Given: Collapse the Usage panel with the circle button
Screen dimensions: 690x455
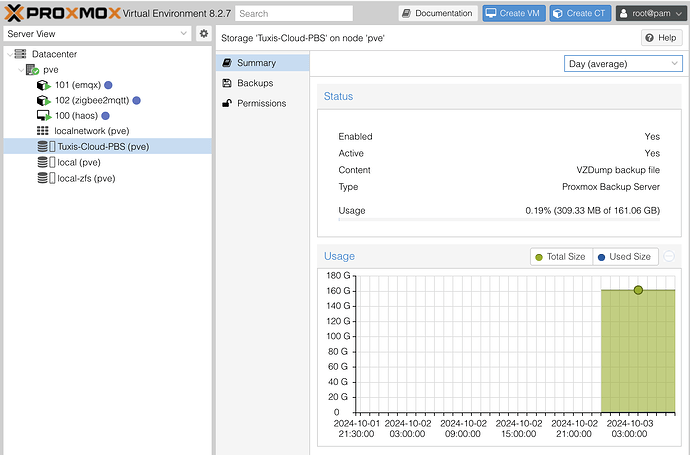Looking at the screenshot, I should (x=669, y=256).
